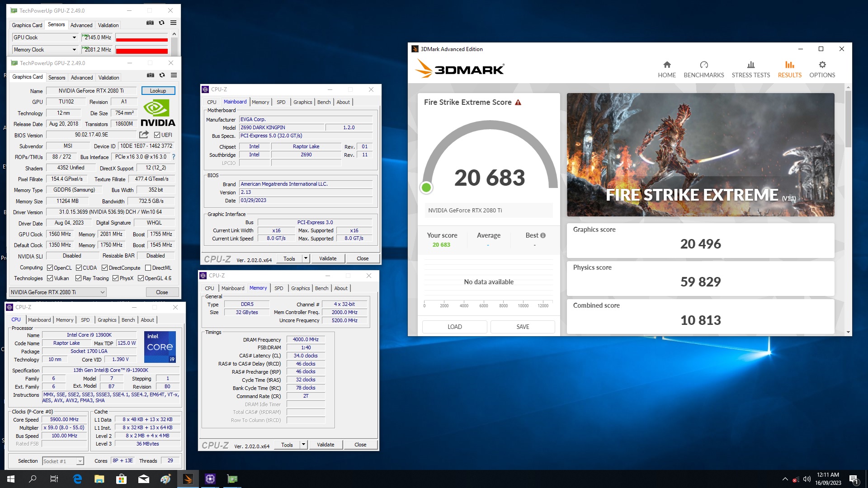Click Validate in CPU-Z Mainboard window

(x=328, y=258)
